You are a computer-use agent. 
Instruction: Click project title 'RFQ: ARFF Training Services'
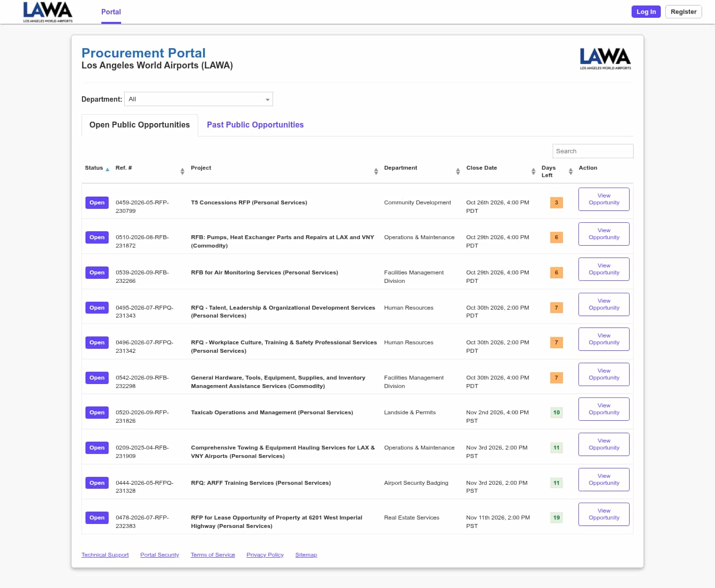coord(261,483)
